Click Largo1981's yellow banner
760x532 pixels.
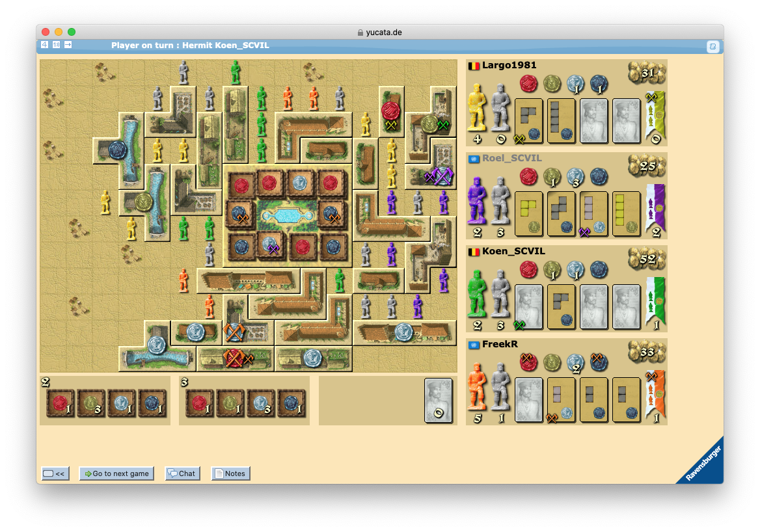pos(656,118)
